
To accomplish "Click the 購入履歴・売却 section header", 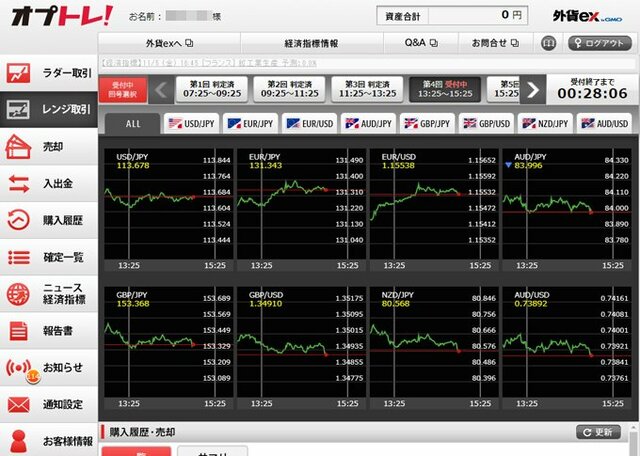I will point(142,432).
